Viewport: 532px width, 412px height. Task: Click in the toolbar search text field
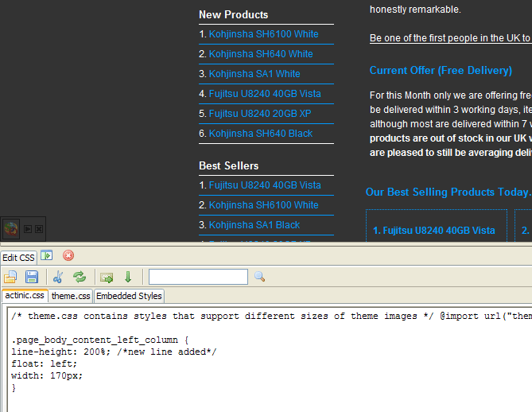pyautogui.click(x=198, y=277)
